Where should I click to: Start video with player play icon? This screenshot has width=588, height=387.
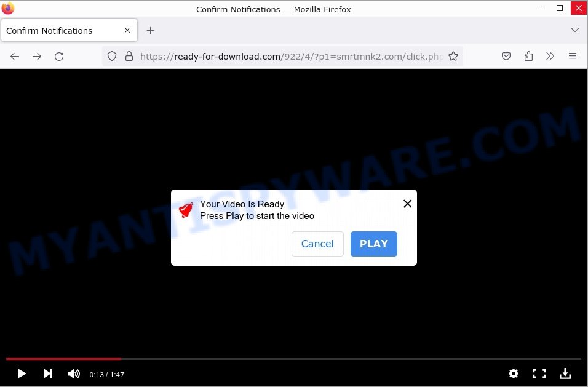point(22,373)
